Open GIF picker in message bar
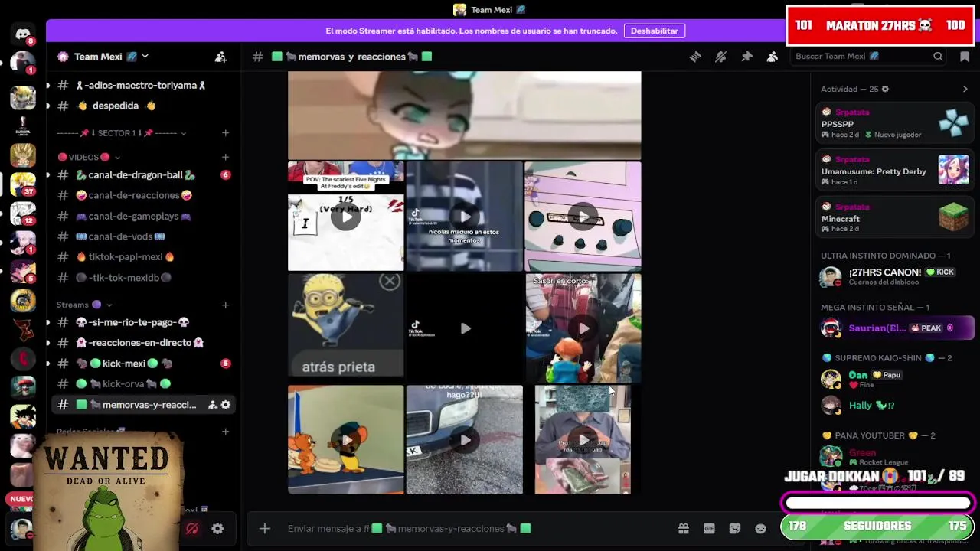980x551 pixels. tap(709, 528)
